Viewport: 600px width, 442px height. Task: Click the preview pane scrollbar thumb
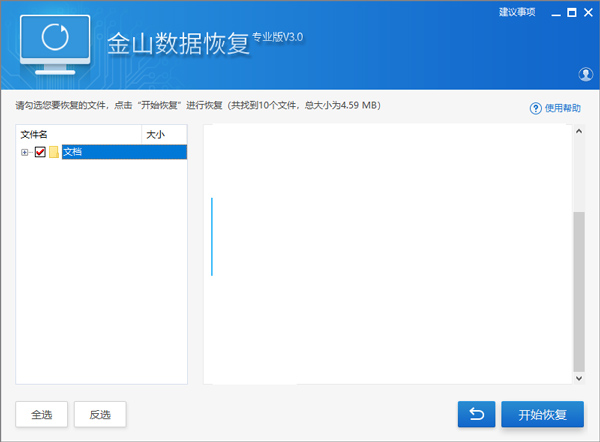(x=579, y=292)
